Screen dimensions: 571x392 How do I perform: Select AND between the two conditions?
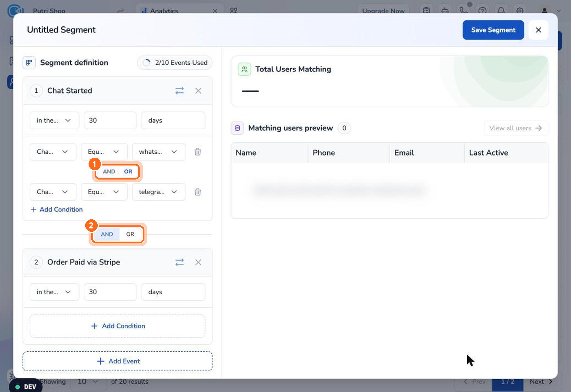pos(109,172)
